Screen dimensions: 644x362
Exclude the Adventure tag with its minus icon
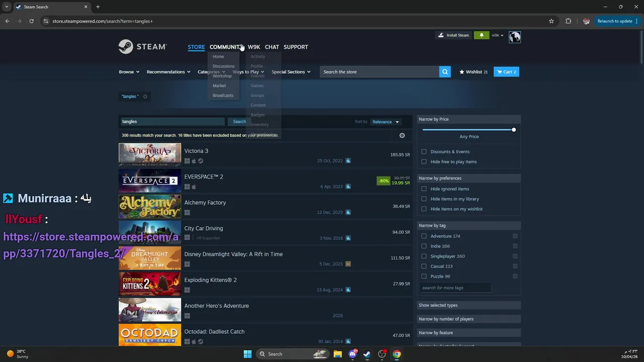[x=515, y=236]
